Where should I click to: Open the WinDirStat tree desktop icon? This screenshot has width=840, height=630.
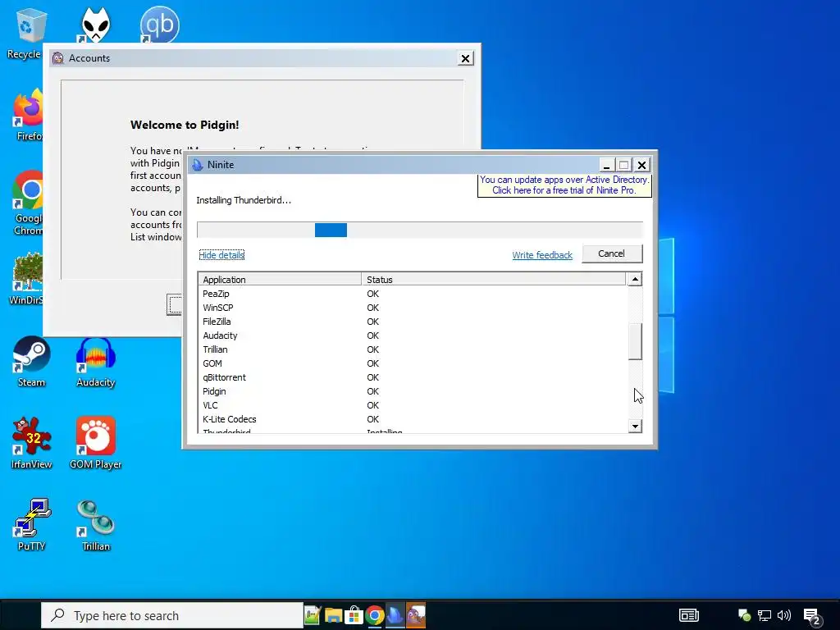coord(27,279)
